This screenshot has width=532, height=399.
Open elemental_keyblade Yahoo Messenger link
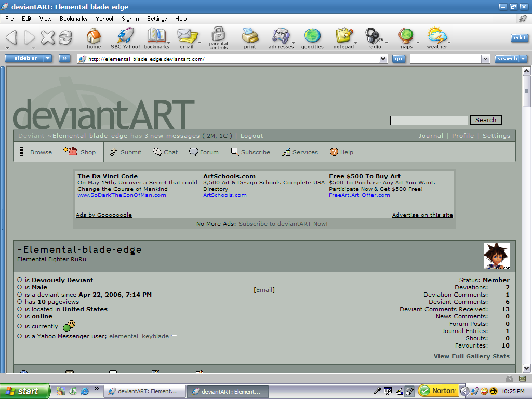(x=139, y=336)
